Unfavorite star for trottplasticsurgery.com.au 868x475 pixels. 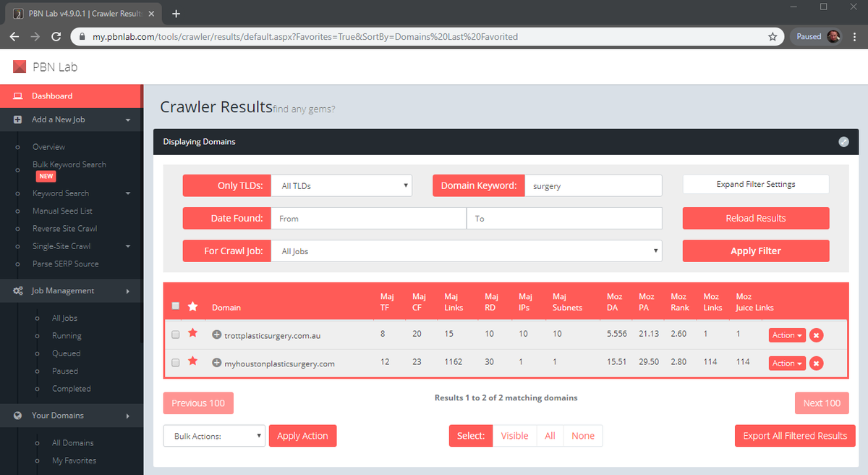192,333
